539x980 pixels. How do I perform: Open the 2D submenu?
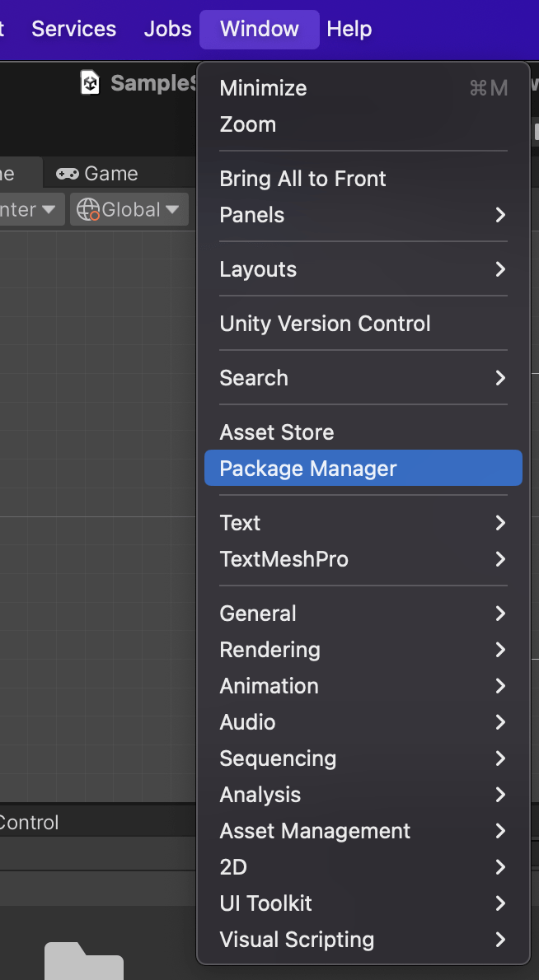(363, 867)
